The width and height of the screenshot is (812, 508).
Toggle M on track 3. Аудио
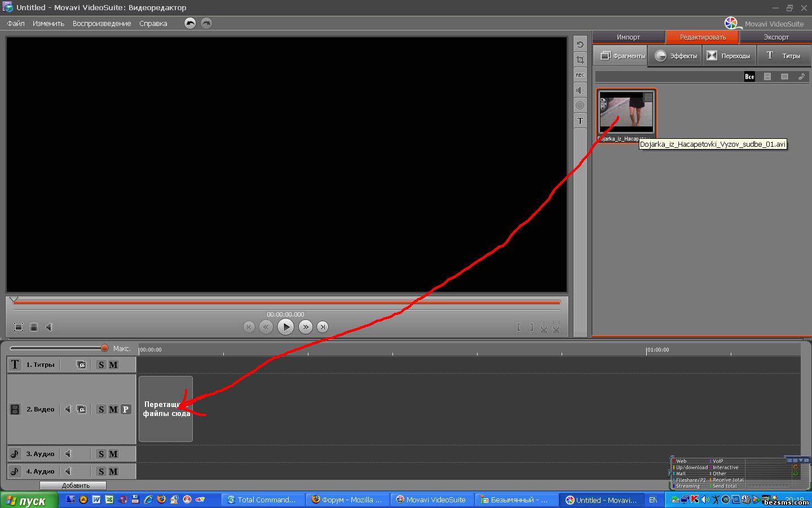(x=113, y=454)
